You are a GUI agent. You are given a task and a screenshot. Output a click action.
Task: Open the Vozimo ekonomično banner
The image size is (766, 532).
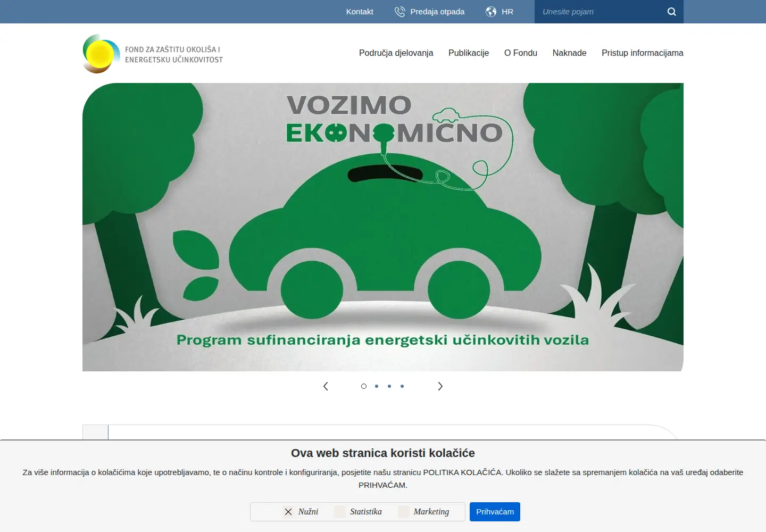pos(383,227)
